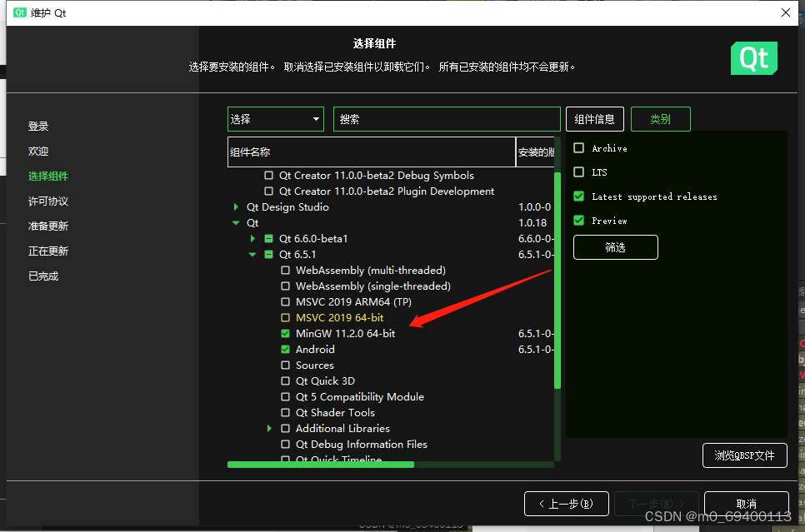Open the 选择 dropdown menu
The image size is (805, 532).
pyautogui.click(x=275, y=118)
